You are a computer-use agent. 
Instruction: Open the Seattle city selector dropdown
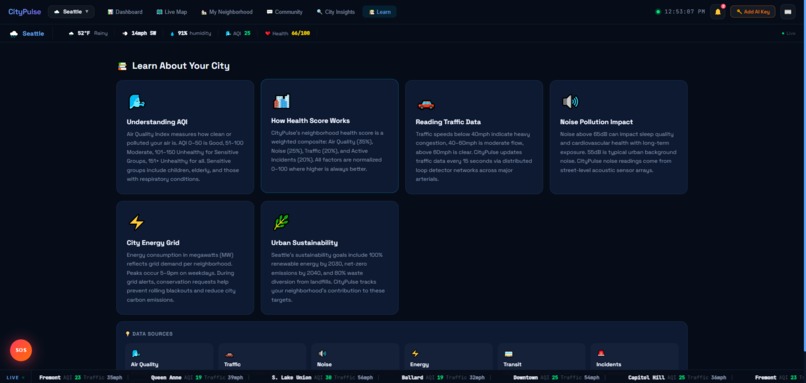(71, 12)
